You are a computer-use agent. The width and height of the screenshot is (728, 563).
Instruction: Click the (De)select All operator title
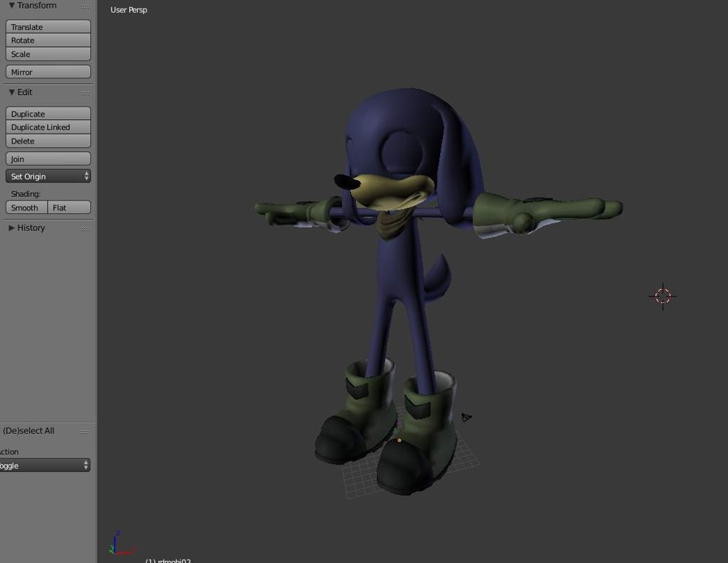pyautogui.click(x=28, y=431)
